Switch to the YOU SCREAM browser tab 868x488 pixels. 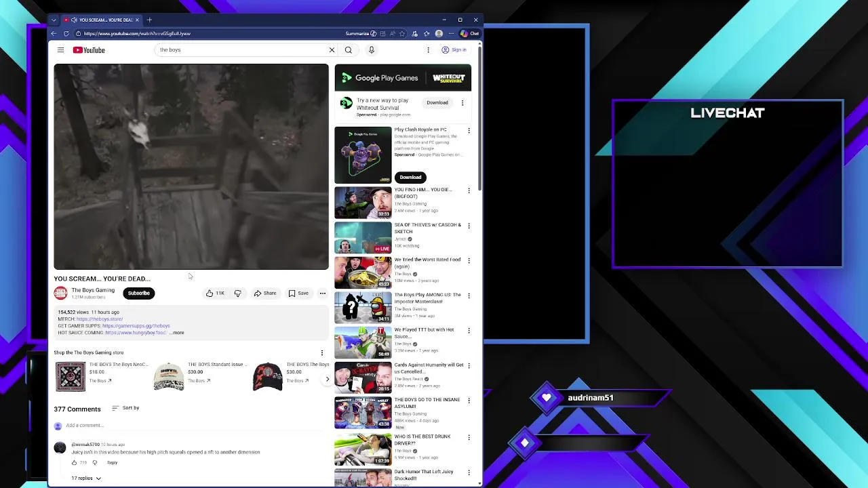tap(101, 20)
